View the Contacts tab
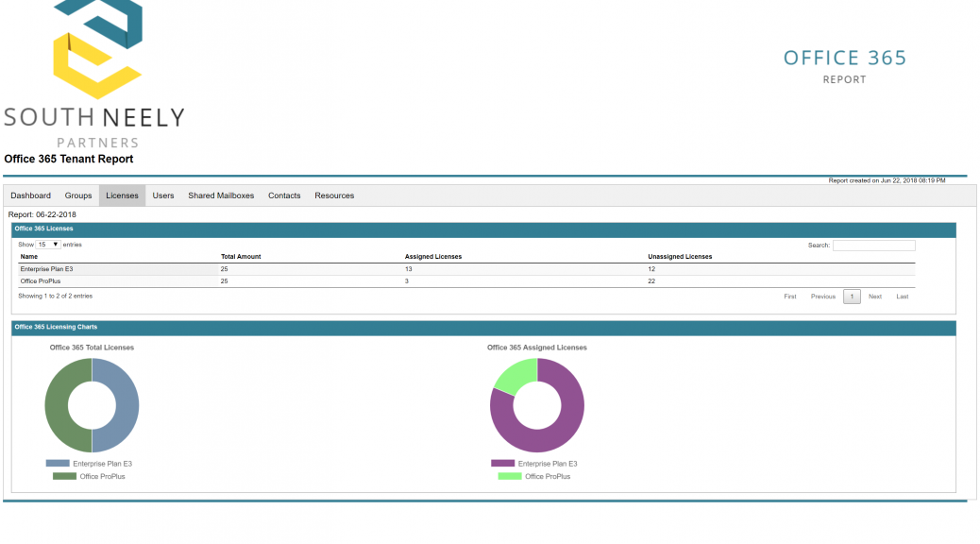 284,195
